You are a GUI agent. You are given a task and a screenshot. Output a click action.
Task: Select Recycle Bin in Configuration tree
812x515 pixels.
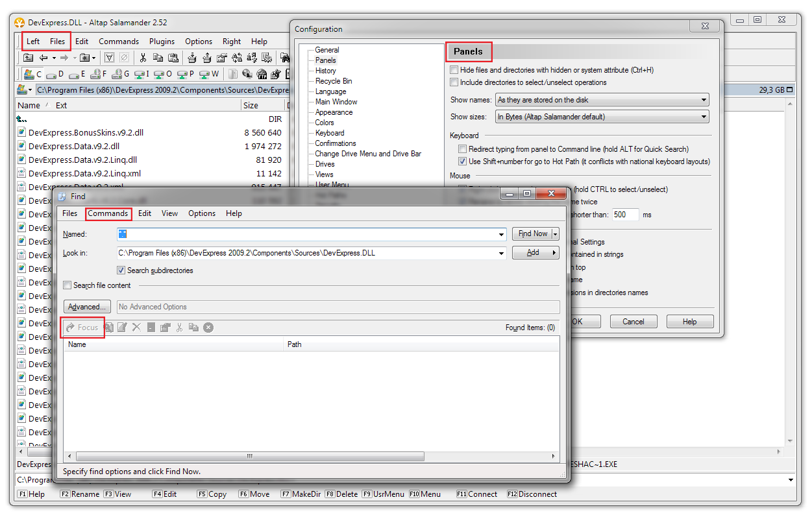334,81
